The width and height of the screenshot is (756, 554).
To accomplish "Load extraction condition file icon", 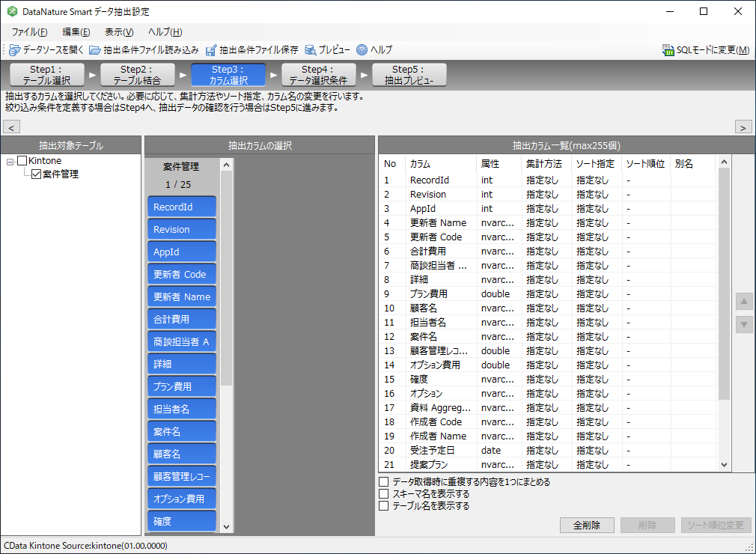I will (95, 50).
